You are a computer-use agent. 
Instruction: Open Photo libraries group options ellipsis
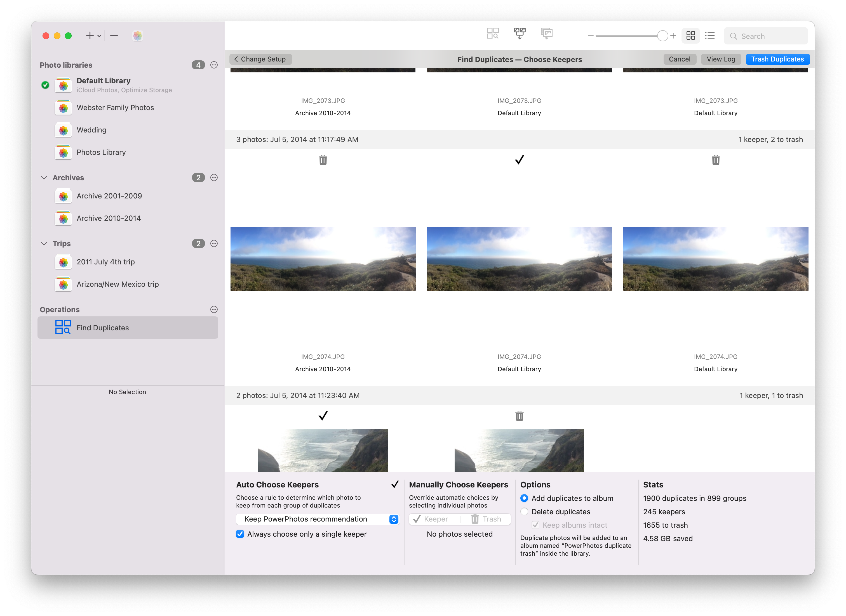pyautogui.click(x=214, y=65)
